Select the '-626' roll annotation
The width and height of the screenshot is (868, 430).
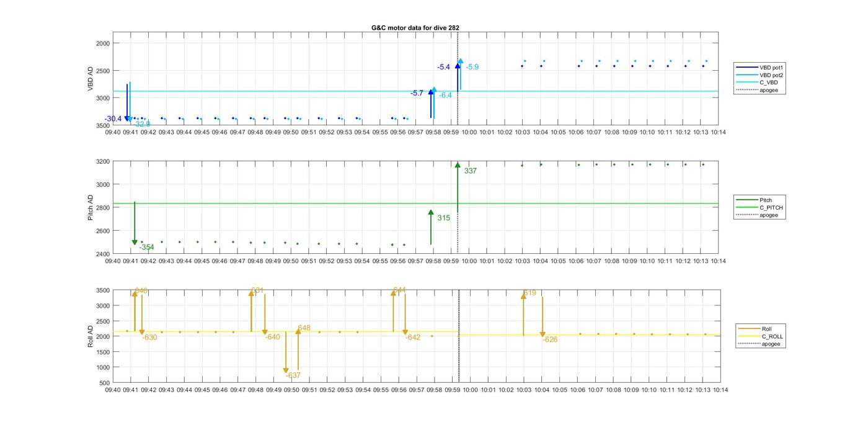[x=550, y=340]
